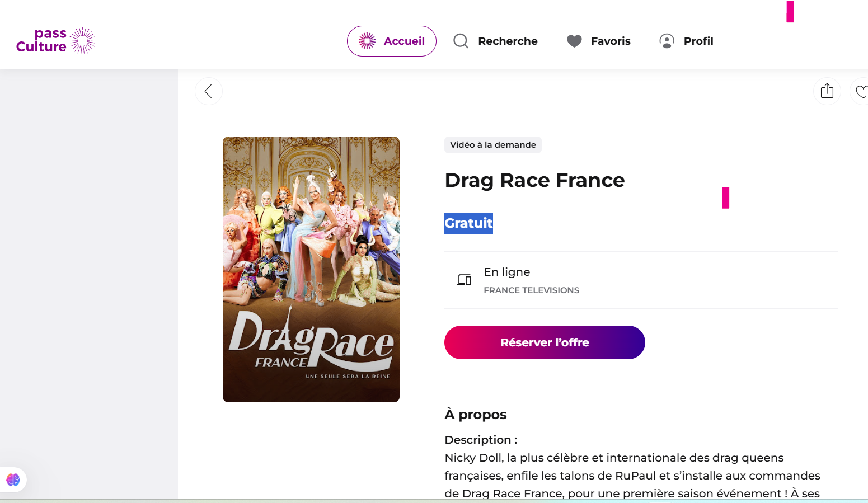This screenshot has height=503, width=868.
Task: Click the FRANCE TELEVISIONS provider label
Action: pos(531,290)
